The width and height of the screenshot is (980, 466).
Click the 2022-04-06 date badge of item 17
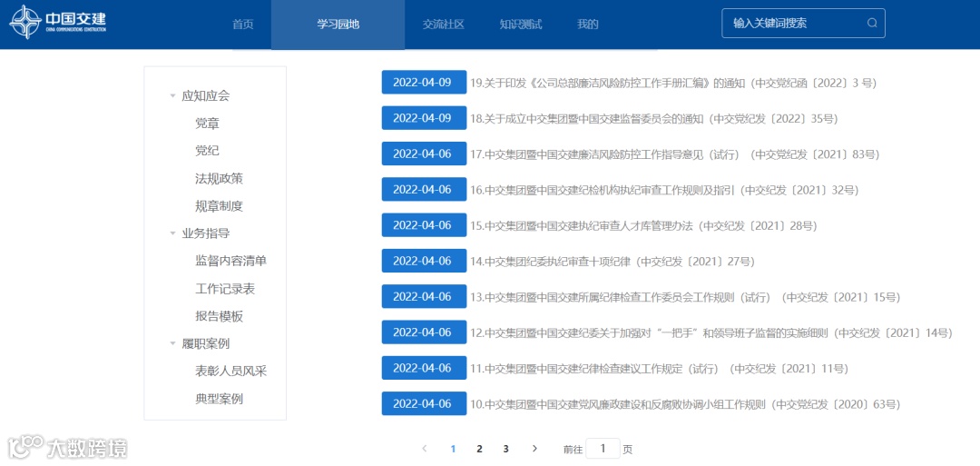pos(424,154)
